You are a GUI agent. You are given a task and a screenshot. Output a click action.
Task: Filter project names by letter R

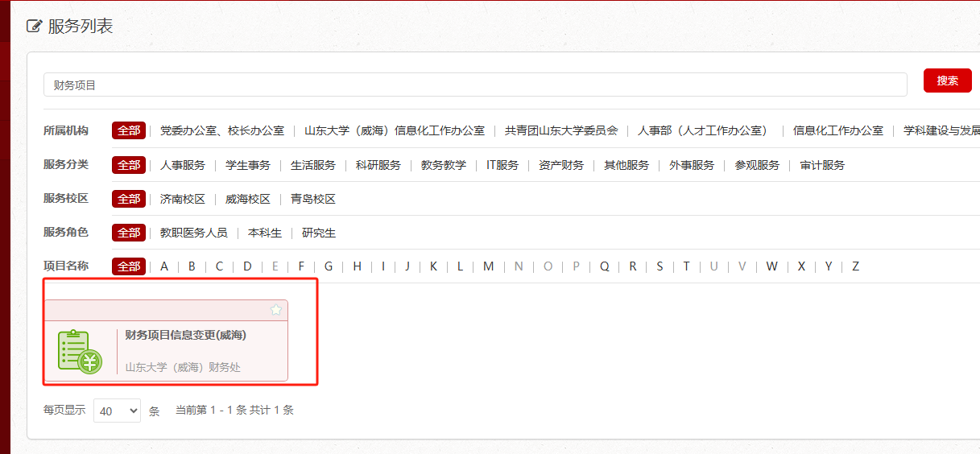[633, 266]
